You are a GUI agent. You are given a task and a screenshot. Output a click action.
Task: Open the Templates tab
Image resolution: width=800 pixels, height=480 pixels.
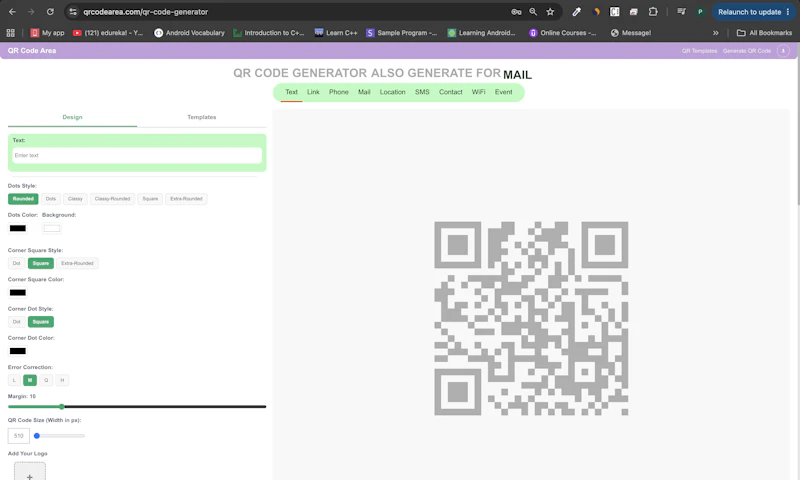pos(202,117)
